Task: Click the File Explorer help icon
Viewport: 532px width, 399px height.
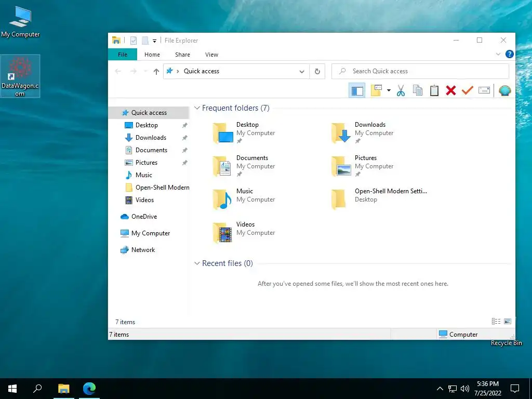Action: click(509, 54)
